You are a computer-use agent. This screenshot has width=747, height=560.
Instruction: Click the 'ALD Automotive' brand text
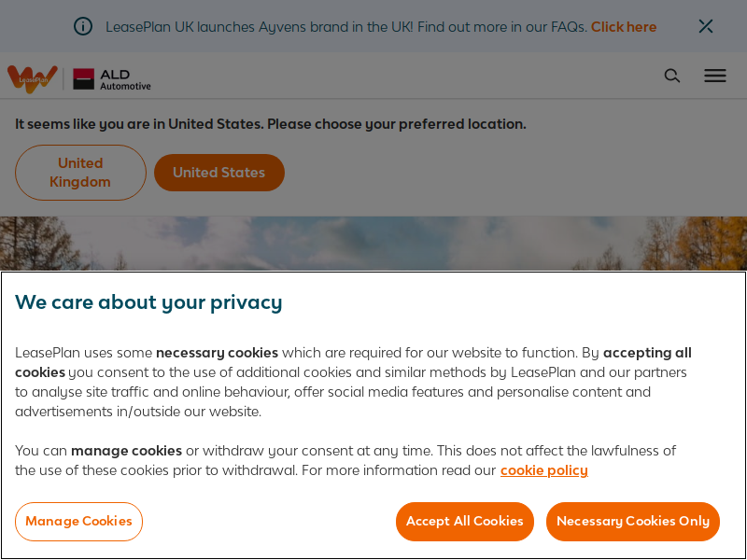[x=125, y=80]
